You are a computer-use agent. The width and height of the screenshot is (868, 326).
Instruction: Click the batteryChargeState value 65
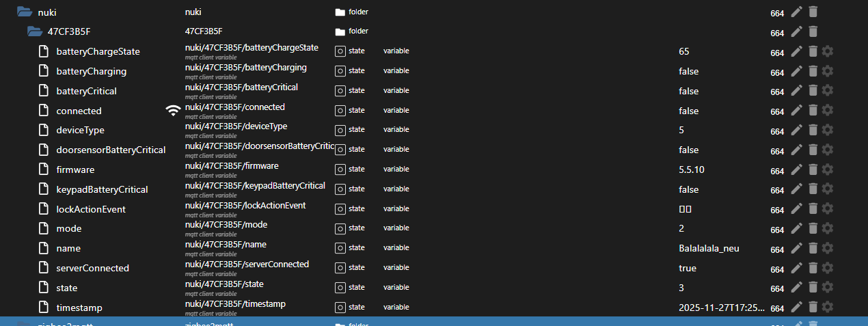tap(684, 51)
